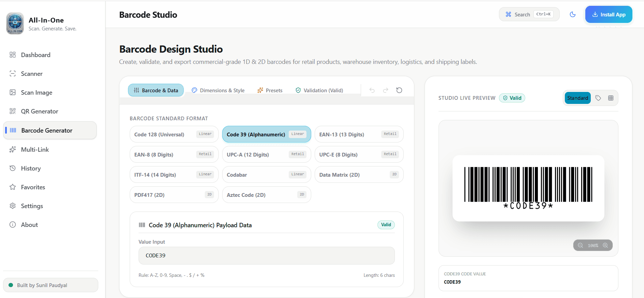The width and height of the screenshot is (644, 298).
Task: Open Dashboard from sidebar
Action: (x=50, y=55)
